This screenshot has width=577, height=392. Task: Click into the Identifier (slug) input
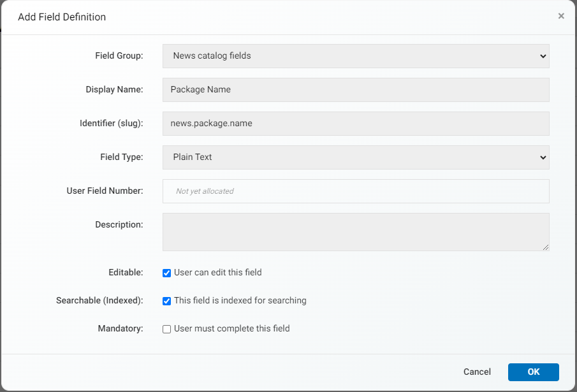point(356,124)
